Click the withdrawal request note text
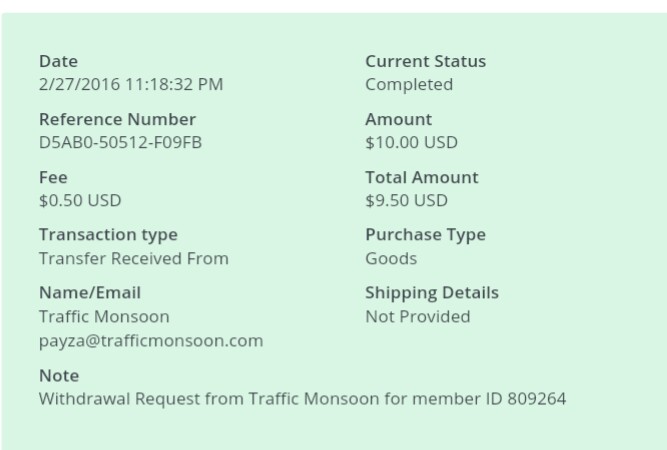The width and height of the screenshot is (667, 450). [302, 399]
